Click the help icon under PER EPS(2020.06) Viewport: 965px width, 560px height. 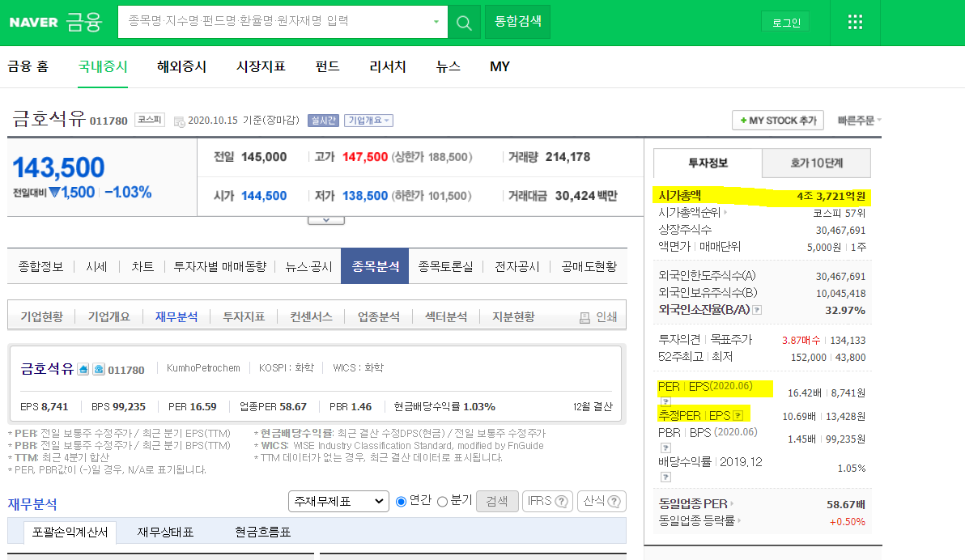pyautogui.click(x=665, y=401)
